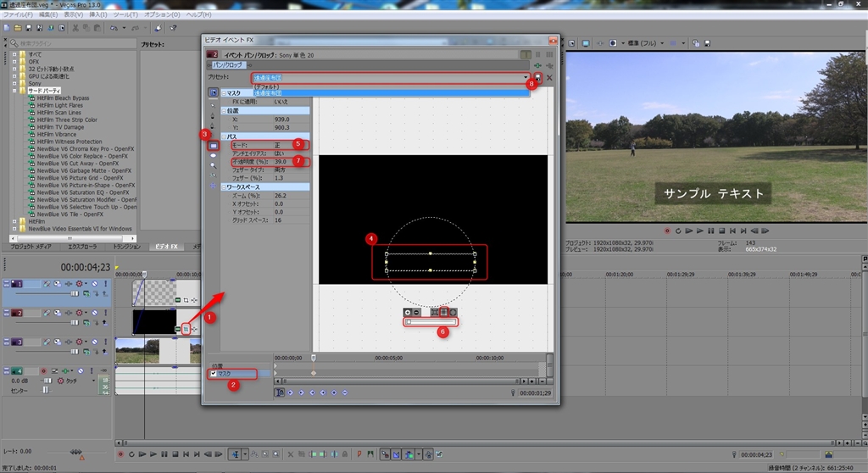Click loop playback icon in timeline transport
Screen dimensions: 868x473
coord(131,454)
